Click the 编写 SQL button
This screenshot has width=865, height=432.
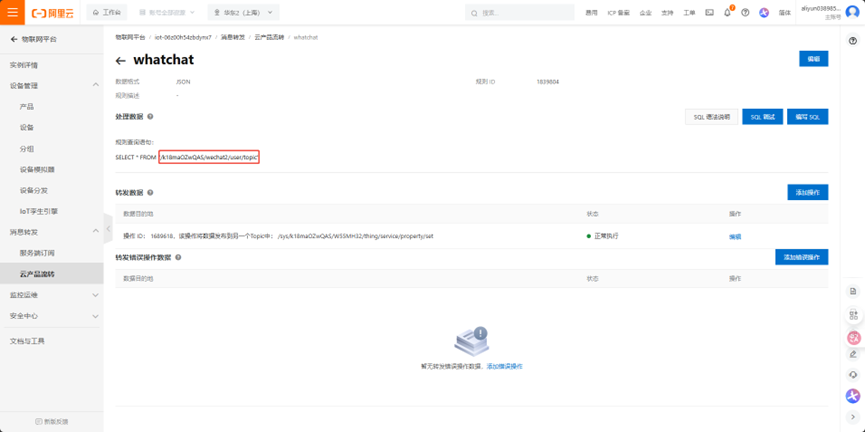point(808,116)
